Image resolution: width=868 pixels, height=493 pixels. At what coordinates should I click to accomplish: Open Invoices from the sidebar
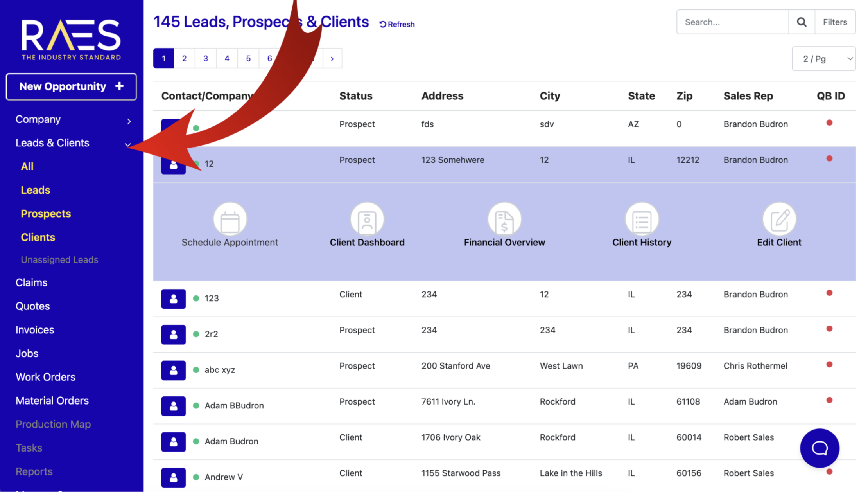(35, 330)
